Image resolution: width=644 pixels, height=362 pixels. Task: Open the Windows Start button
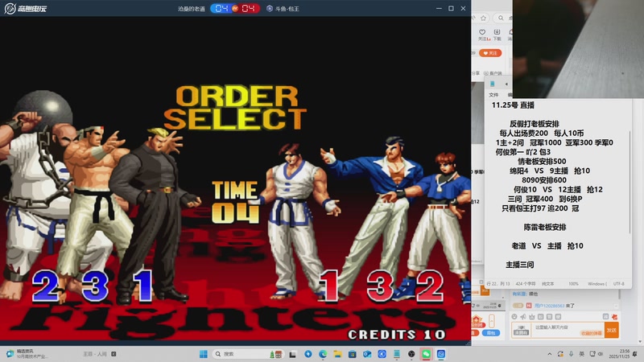click(204, 354)
